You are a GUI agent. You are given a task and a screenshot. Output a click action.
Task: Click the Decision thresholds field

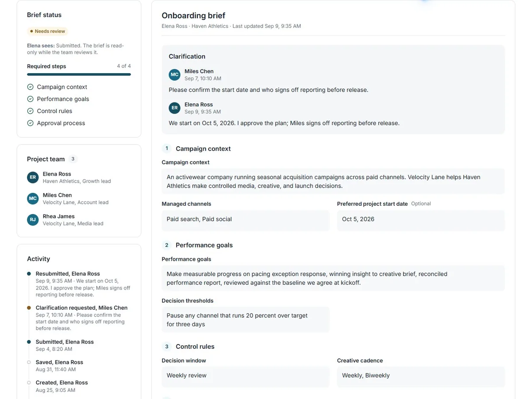pyautogui.click(x=246, y=320)
